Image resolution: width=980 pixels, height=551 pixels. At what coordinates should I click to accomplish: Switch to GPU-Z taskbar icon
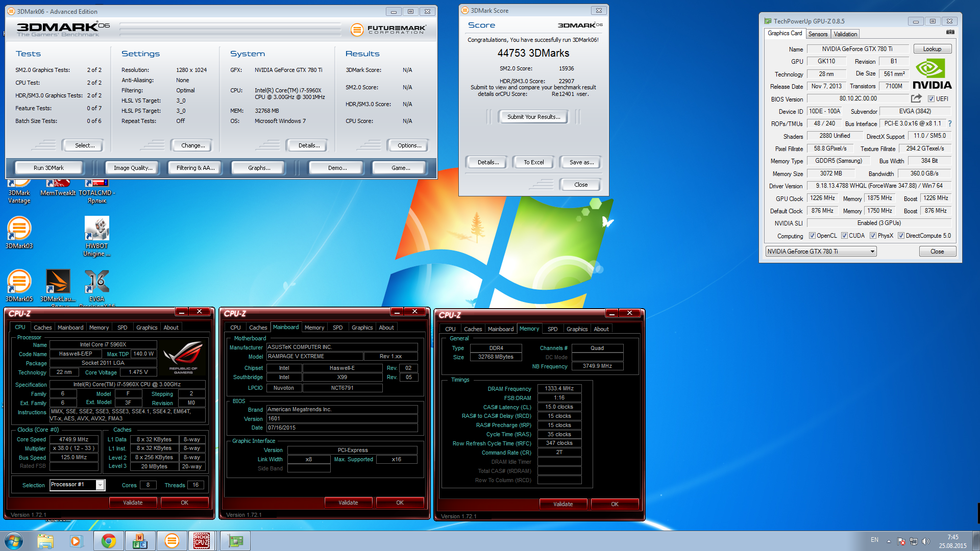pos(235,541)
